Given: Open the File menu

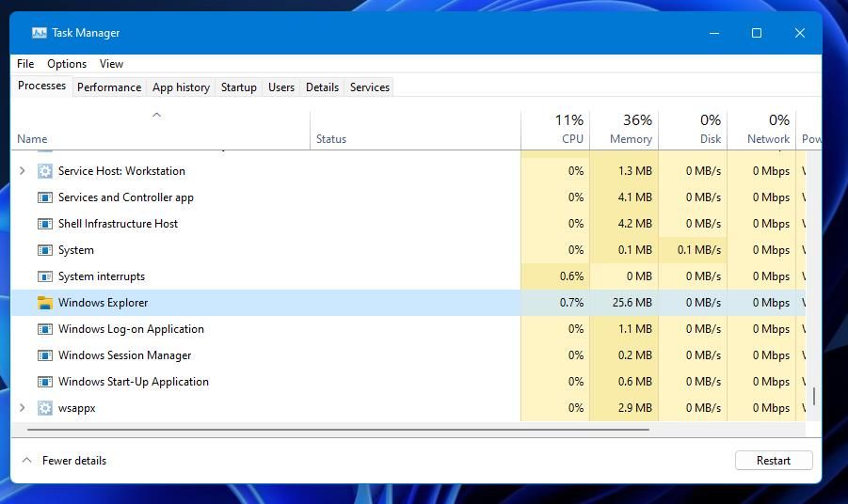Looking at the screenshot, I should coord(25,64).
